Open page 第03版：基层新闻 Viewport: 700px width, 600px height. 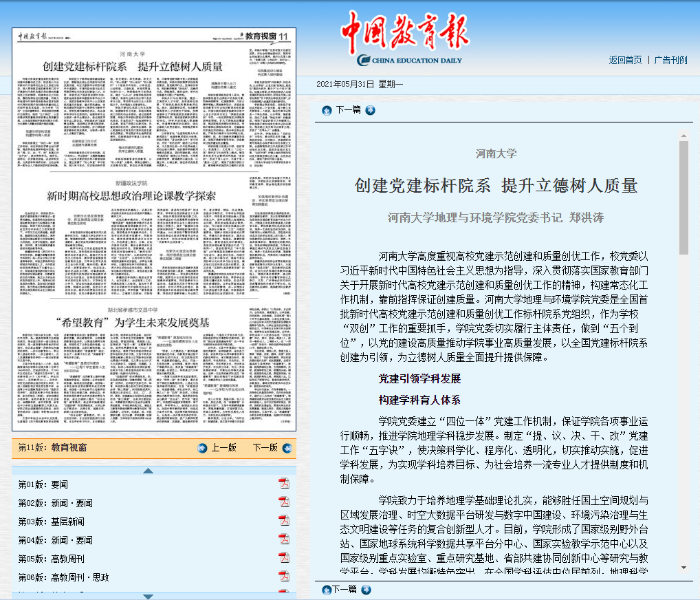click(x=52, y=522)
